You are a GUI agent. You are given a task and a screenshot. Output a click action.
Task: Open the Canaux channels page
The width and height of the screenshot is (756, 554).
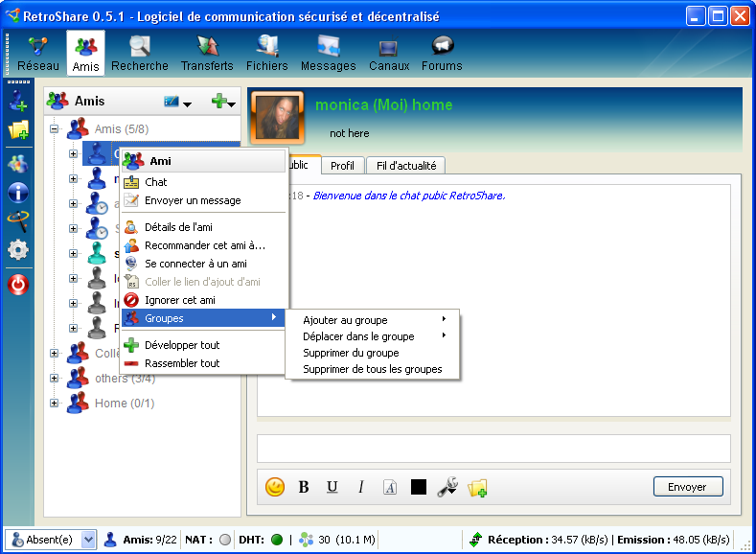click(x=389, y=54)
